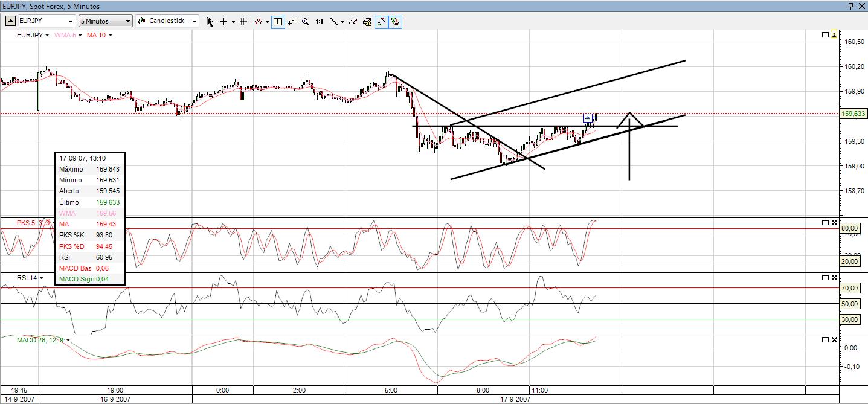This screenshot has height=404, width=868.
Task: Open the drawing tools dropdown arrow
Action: [342, 21]
